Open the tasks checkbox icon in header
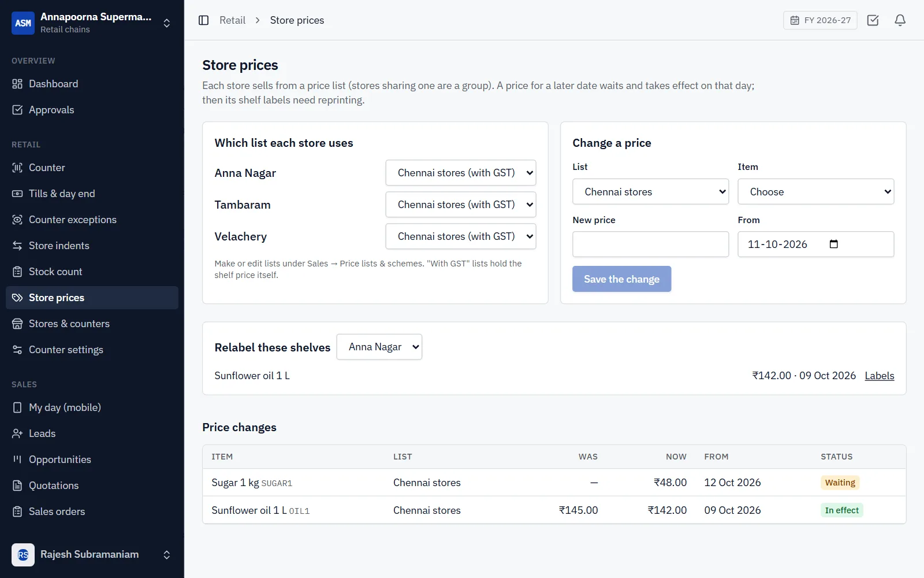 (873, 20)
